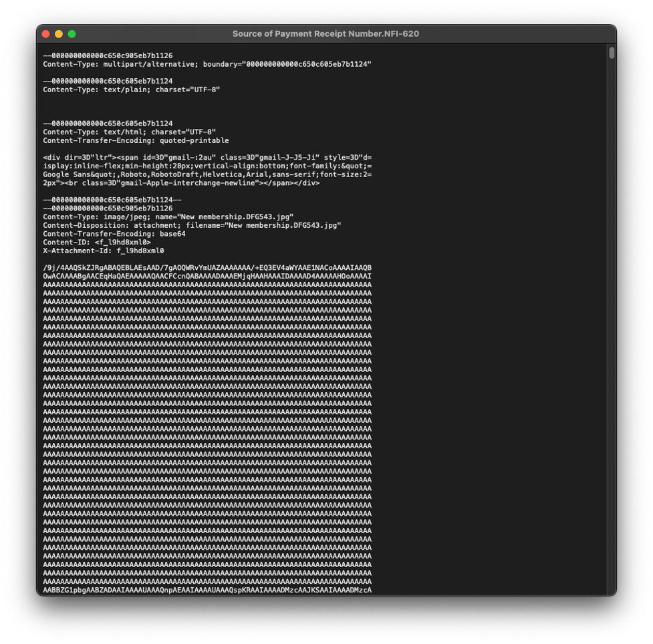
Task: Click the line starting 'isplay:inline-flex'
Action: [207, 166]
